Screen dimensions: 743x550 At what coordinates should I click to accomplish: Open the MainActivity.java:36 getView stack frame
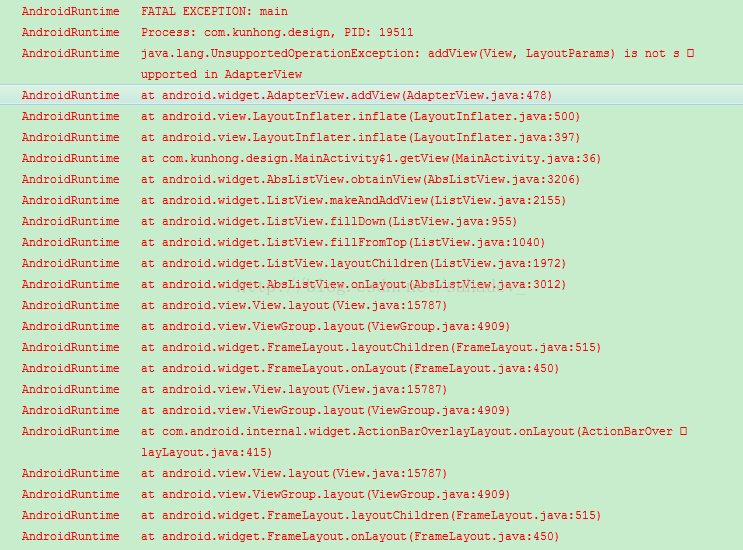pos(371,158)
